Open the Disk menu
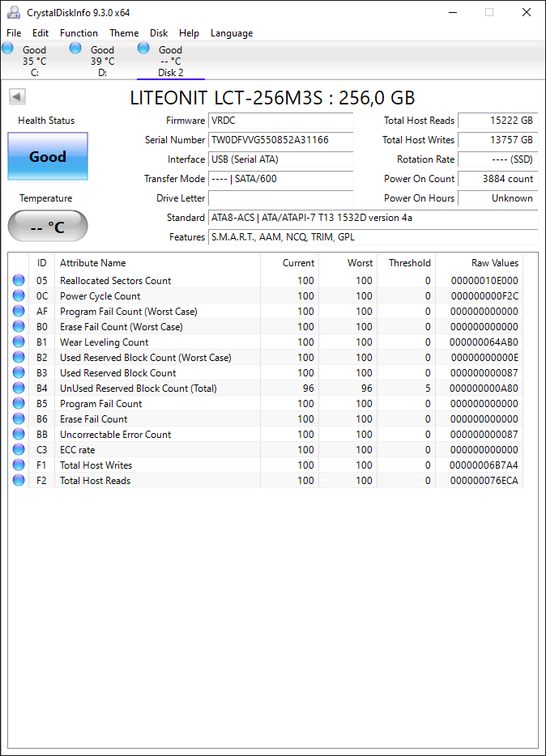 pos(159,33)
